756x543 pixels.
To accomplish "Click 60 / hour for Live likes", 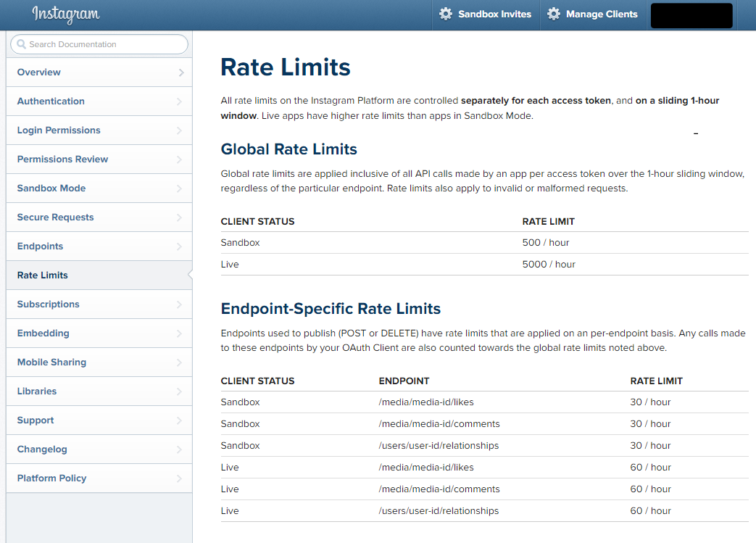I will [650, 468].
